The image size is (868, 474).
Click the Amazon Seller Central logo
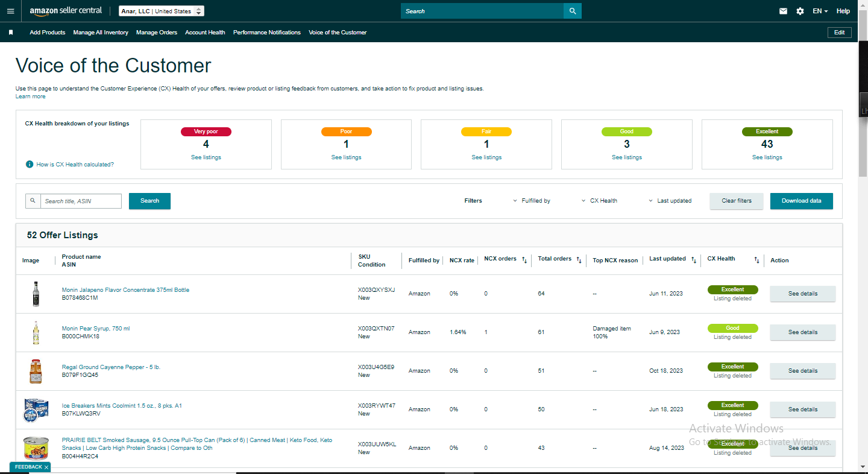[x=66, y=11]
